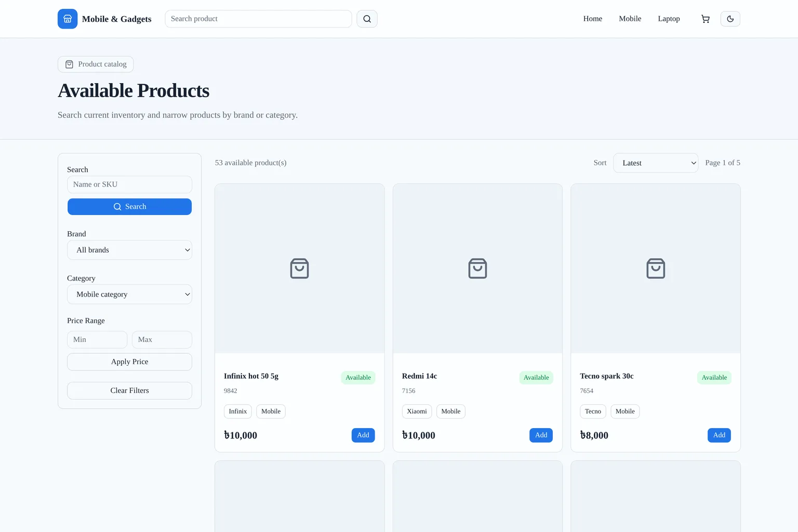Open the Sort dropdown showing Latest

[x=656, y=163]
